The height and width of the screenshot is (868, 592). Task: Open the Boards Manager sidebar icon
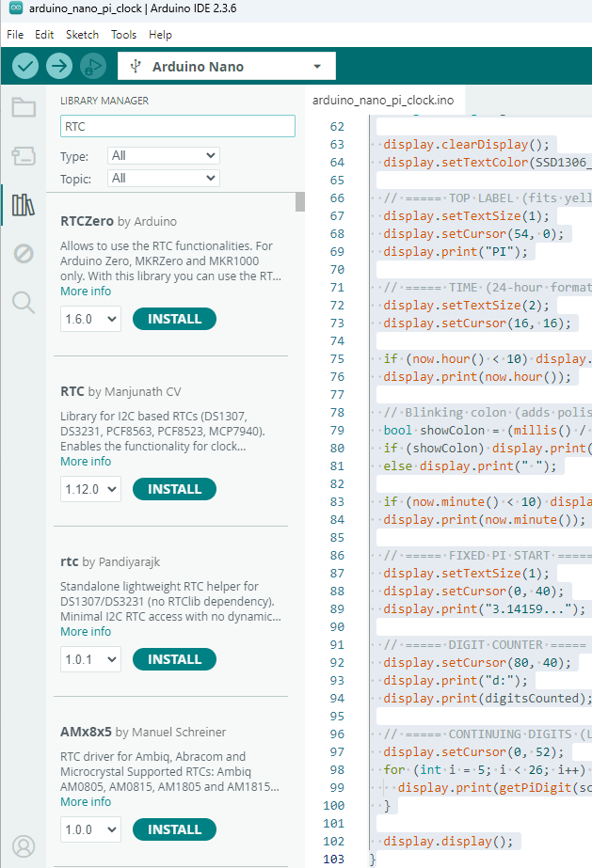24,156
